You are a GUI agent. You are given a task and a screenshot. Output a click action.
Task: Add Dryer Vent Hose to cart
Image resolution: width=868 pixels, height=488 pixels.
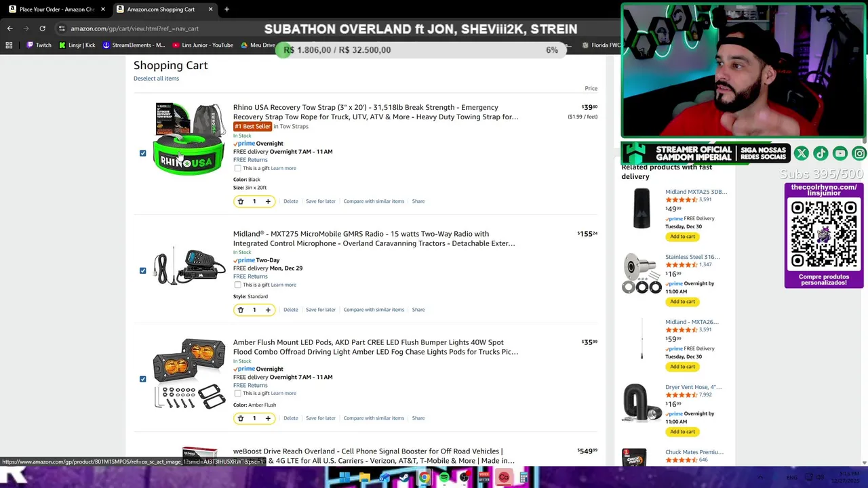click(683, 432)
